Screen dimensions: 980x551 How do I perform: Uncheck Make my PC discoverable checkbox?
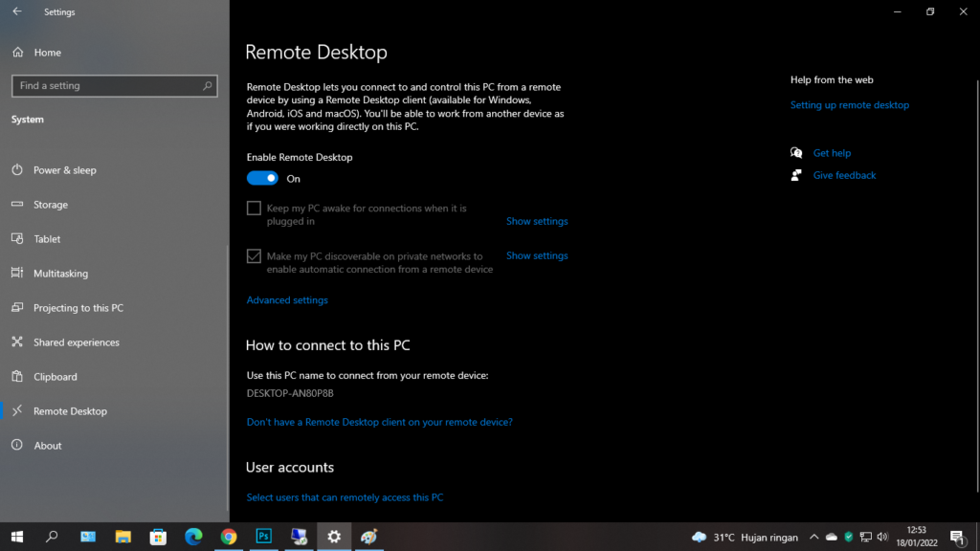pos(254,256)
